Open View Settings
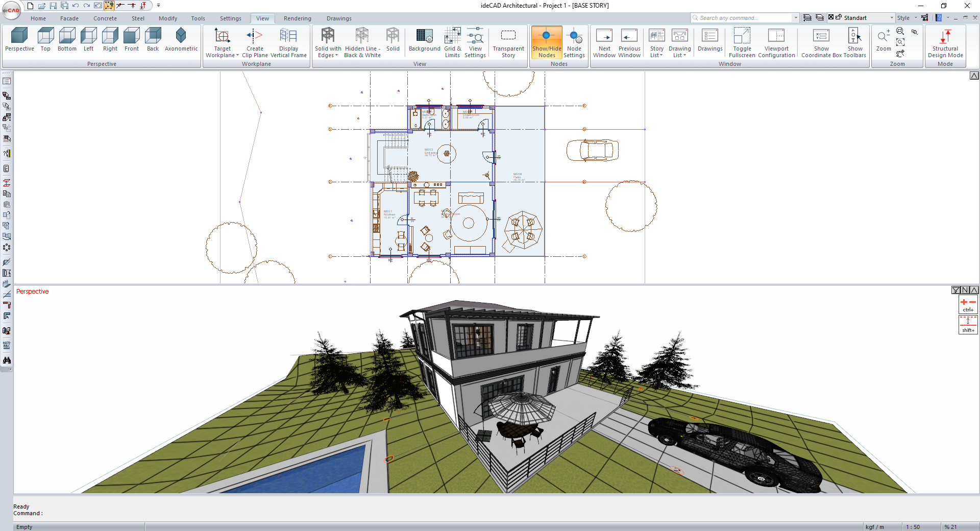This screenshot has width=980, height=531. (x=475, y=43)
